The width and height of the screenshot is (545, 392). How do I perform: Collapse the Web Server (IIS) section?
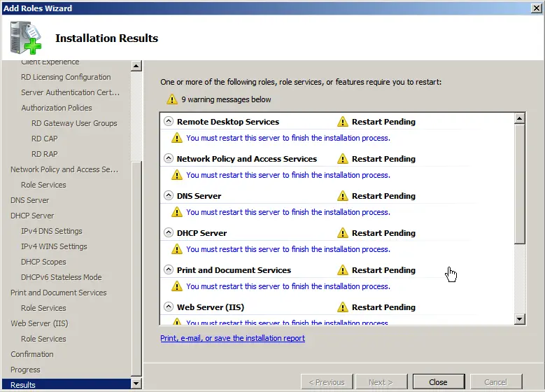168,307
